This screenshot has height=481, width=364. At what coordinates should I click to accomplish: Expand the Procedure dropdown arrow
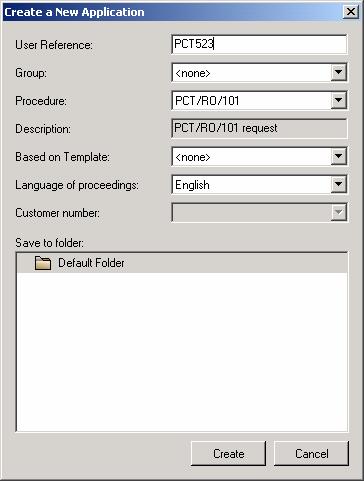[338, 100]
